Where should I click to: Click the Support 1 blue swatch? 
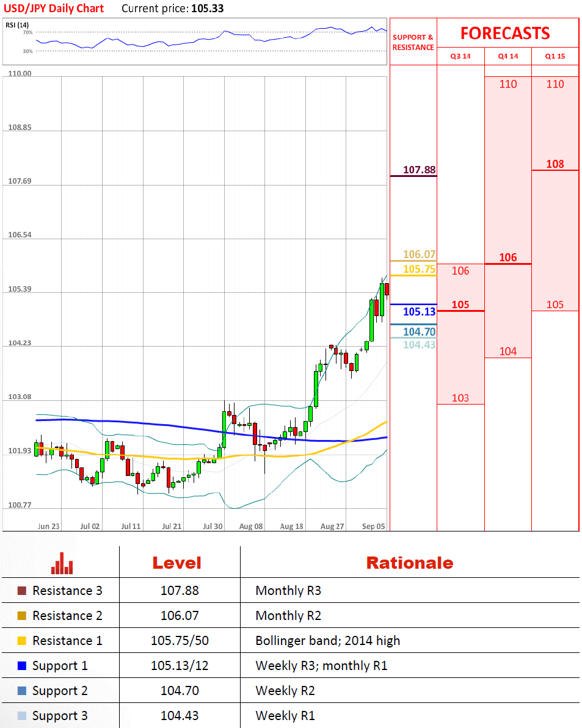click(22, 666)
